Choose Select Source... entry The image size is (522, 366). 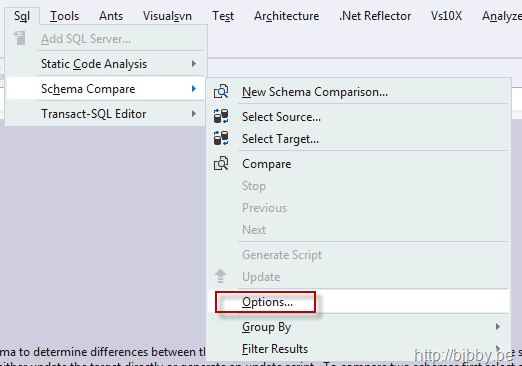coord(358,117)
